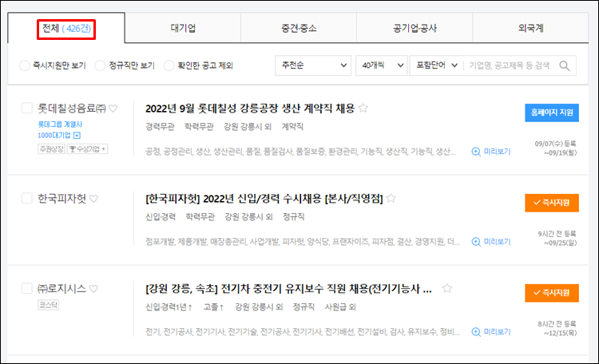Click magnifier icon in 한국피자헛 미리보기

476,242
